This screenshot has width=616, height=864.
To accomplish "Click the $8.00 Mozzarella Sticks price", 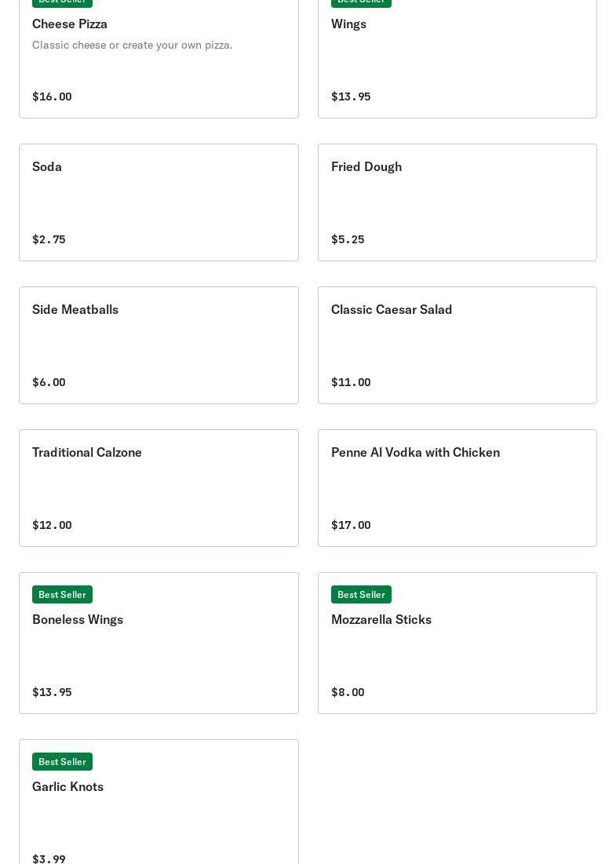I will tap(348, 693).
